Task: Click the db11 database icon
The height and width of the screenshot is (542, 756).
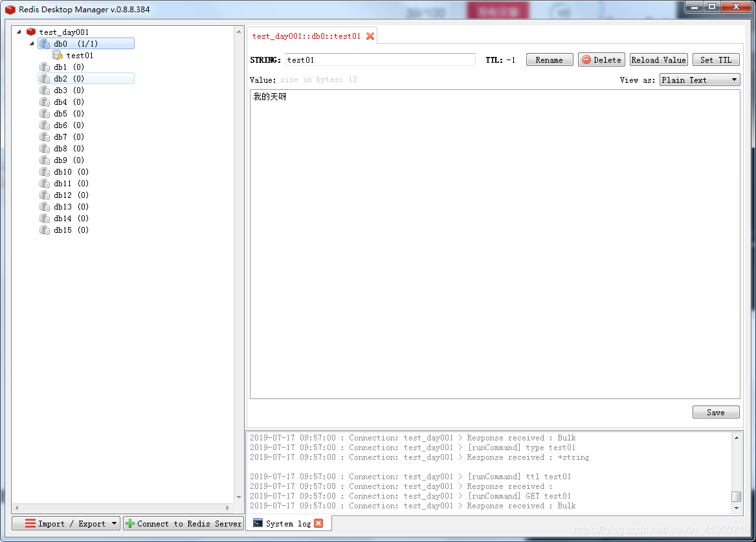Action: click(45, 184)
